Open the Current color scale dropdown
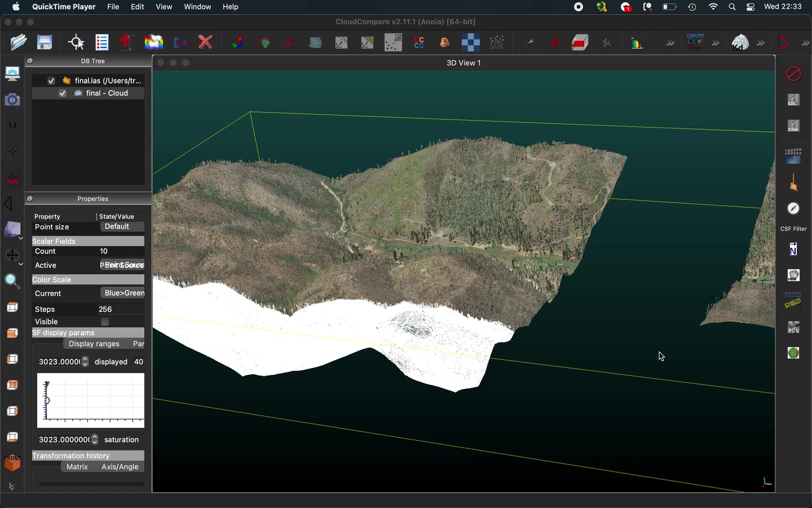 (x=123, y=294)
